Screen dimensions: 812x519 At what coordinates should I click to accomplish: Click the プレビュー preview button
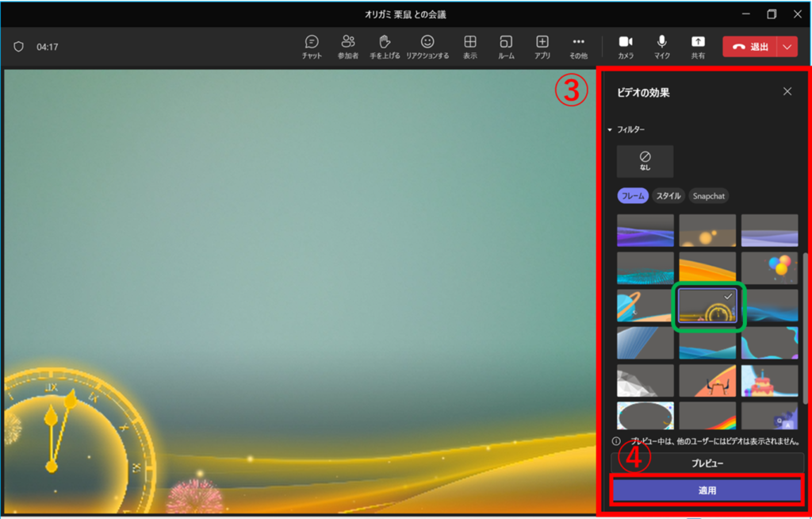point(707,463)
